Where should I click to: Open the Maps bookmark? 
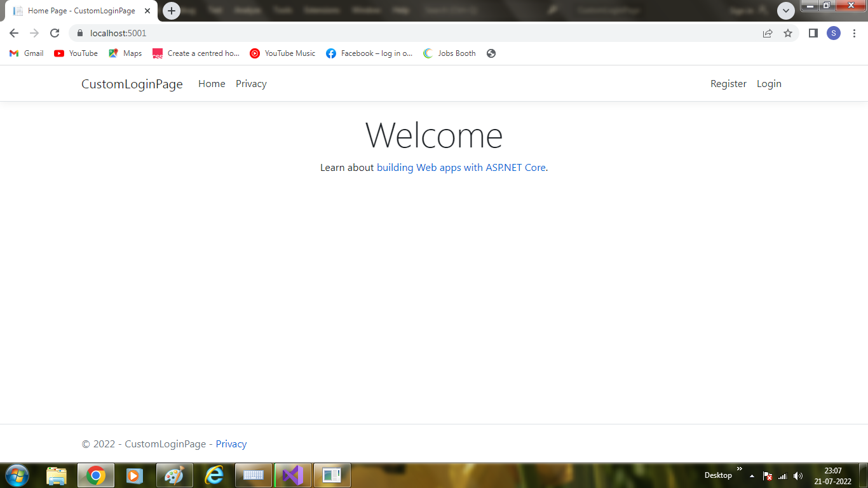(x=125, y=53)
